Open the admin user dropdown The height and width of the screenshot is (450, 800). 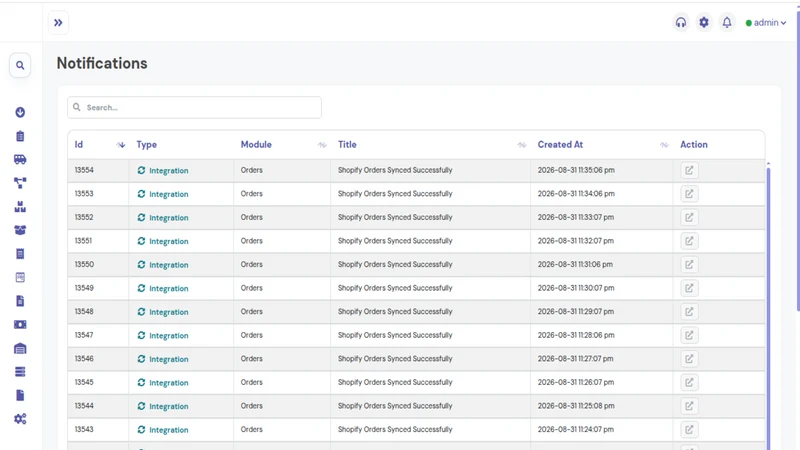765,22
